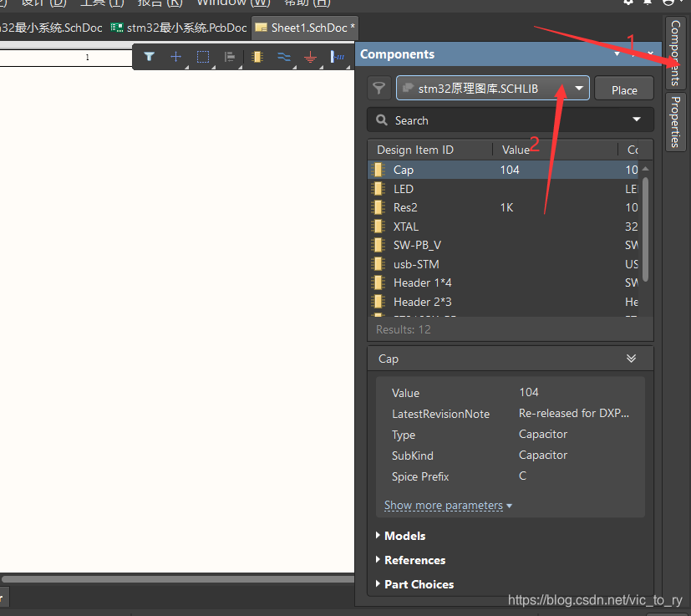Click the Results: 12 status text
691x616 pixels.
point(404,329)
